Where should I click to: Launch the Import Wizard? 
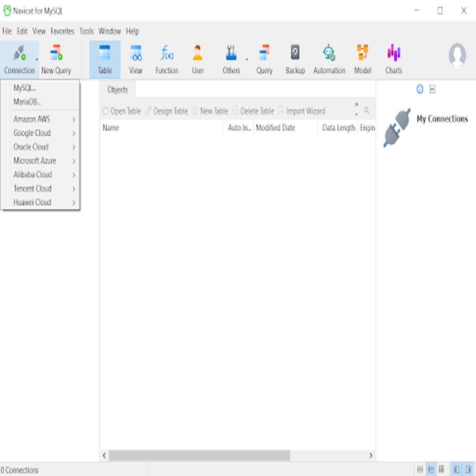[302, 111]
